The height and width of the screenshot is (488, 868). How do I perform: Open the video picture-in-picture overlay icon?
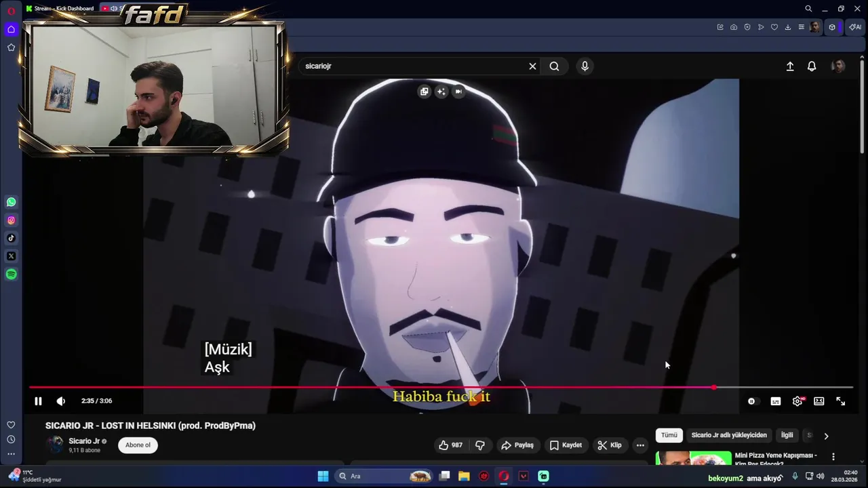(425, 91)
